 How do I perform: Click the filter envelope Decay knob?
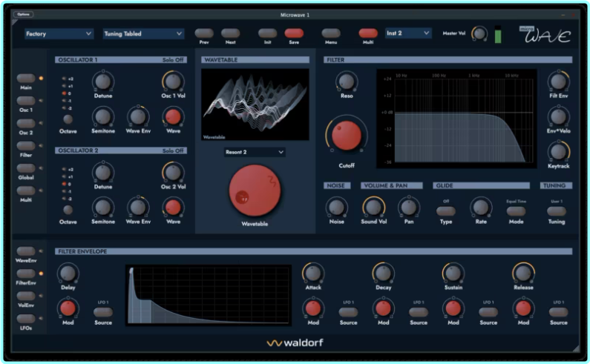pyautogui.click(x=383, y=273)
